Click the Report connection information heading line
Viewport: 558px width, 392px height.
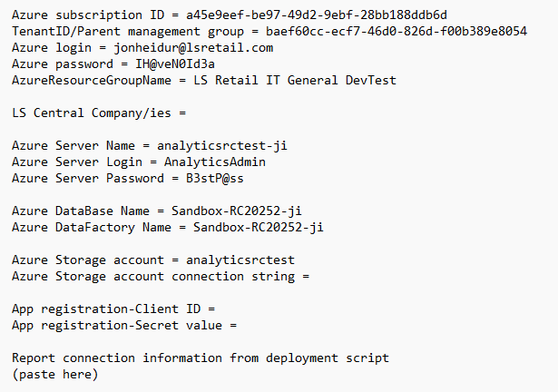[201, 358]
